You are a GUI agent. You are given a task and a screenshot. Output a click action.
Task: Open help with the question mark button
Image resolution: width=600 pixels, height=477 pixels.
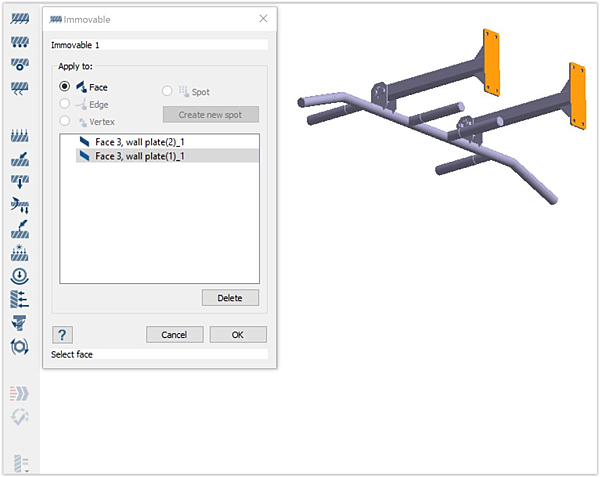click(62, 335)
